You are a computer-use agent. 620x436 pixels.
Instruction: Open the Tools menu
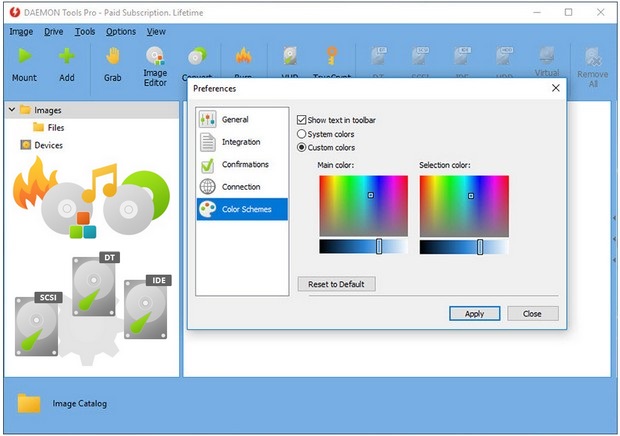[85, 32]
